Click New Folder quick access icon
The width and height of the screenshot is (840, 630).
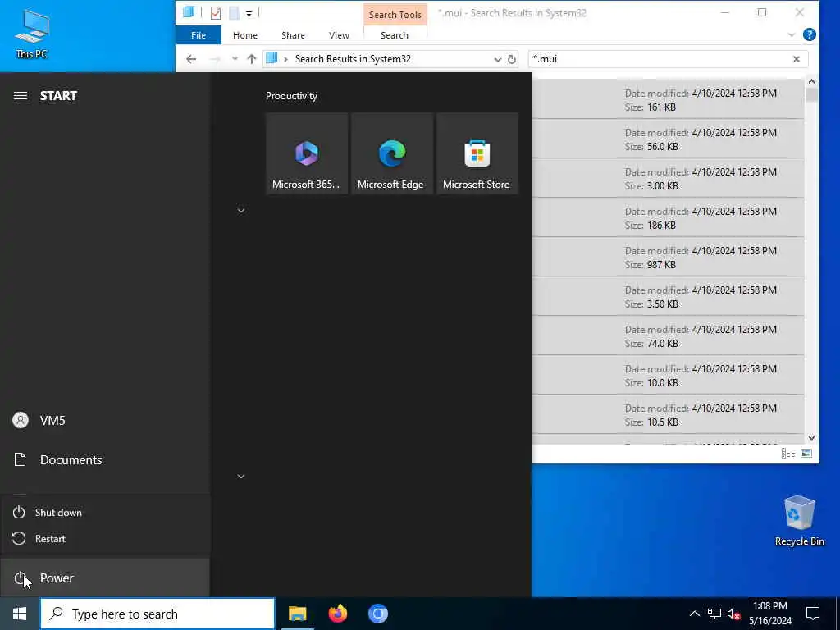[x=234, y=13]
